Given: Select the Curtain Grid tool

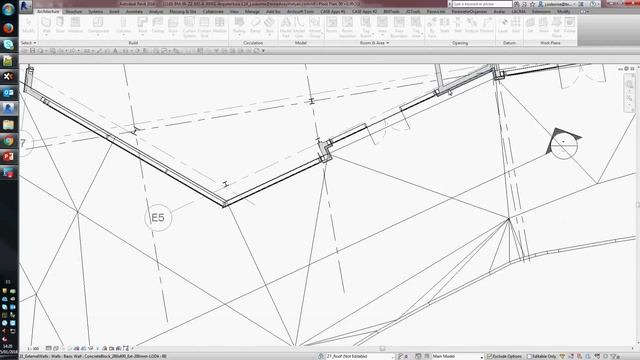Looking at the screenshot, I should [204, 27].
